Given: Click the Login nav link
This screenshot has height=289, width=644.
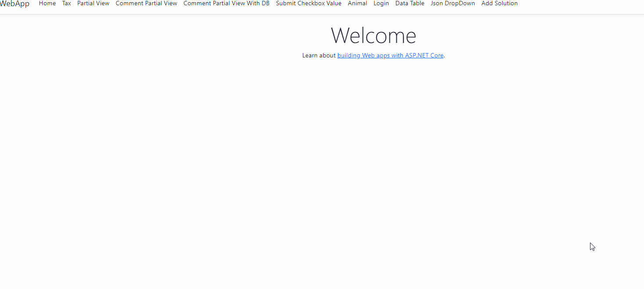Looking at the screenshot, I should (x=381, y=4).
